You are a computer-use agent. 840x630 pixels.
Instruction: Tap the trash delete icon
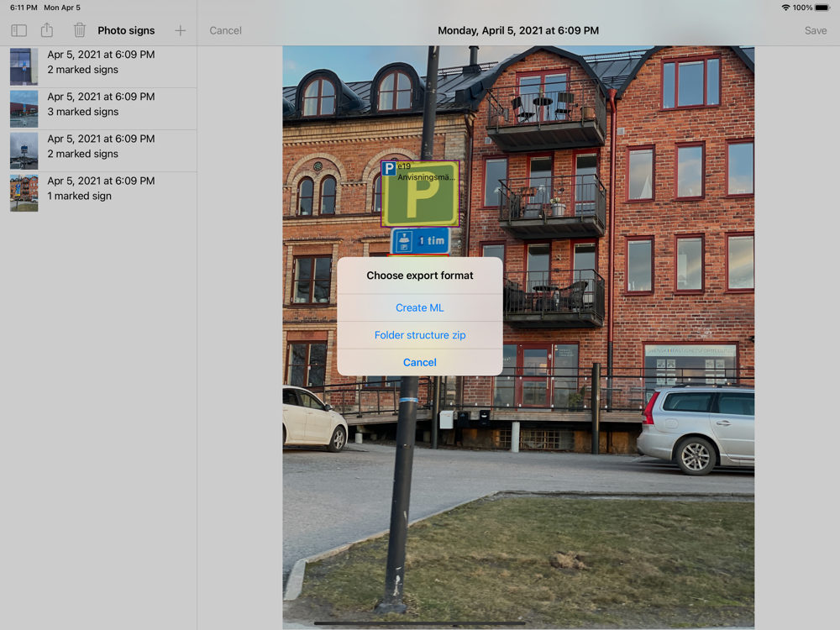click(79, 30)
